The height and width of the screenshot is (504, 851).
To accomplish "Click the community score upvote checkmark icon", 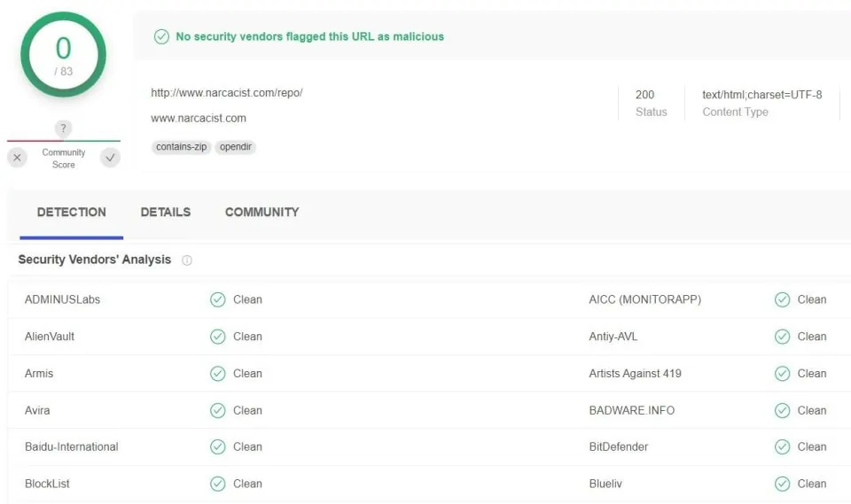I will 110,158.
